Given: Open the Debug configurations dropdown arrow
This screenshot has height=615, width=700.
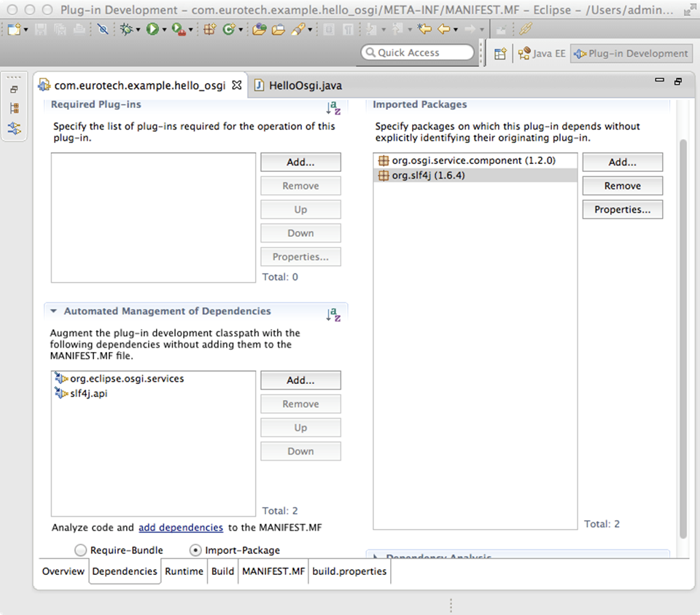Looking at the screenshot, I should (x=138, y=30).
